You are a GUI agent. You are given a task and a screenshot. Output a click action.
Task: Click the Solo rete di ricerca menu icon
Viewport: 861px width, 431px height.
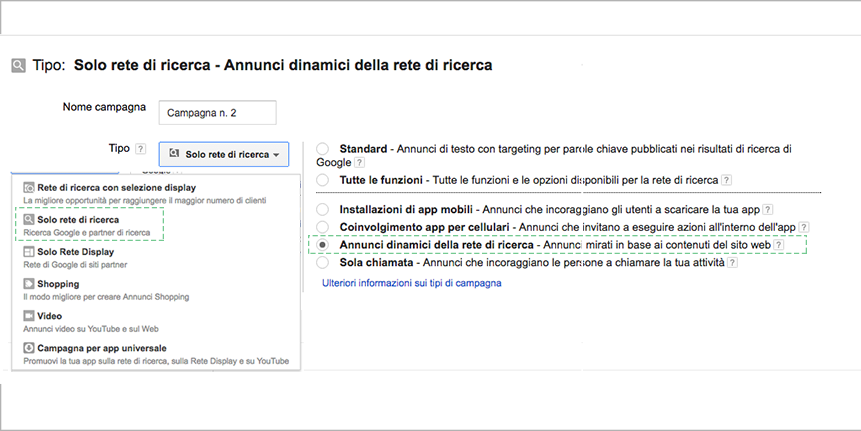[29, 220]
